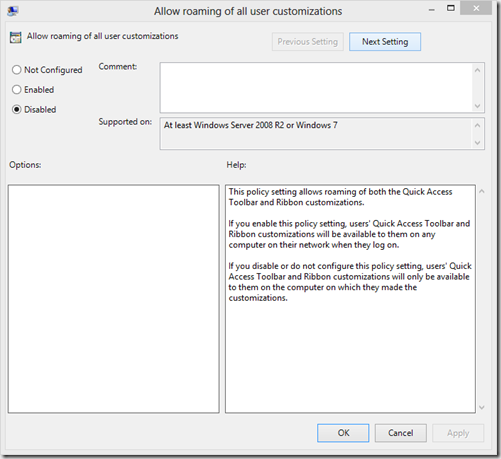This screenshot has width=501, height=459.
Task: Click the Supported on scroll-down arrow
Action: click(477, 143)
